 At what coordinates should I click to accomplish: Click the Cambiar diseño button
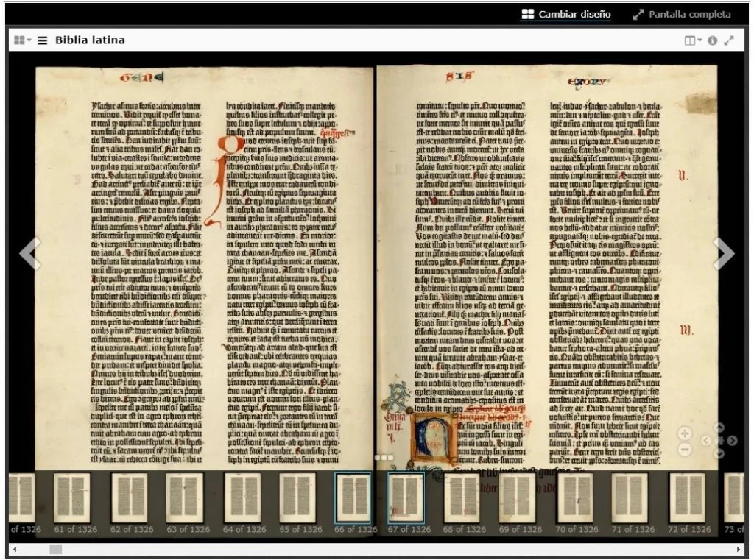(566, 15)
